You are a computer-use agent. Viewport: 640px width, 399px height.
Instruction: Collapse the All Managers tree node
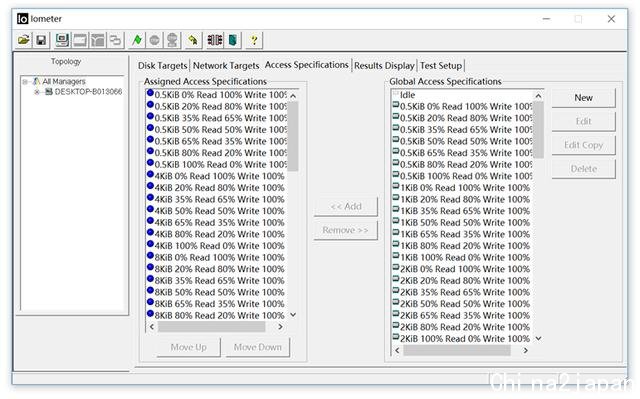[25, 82]
